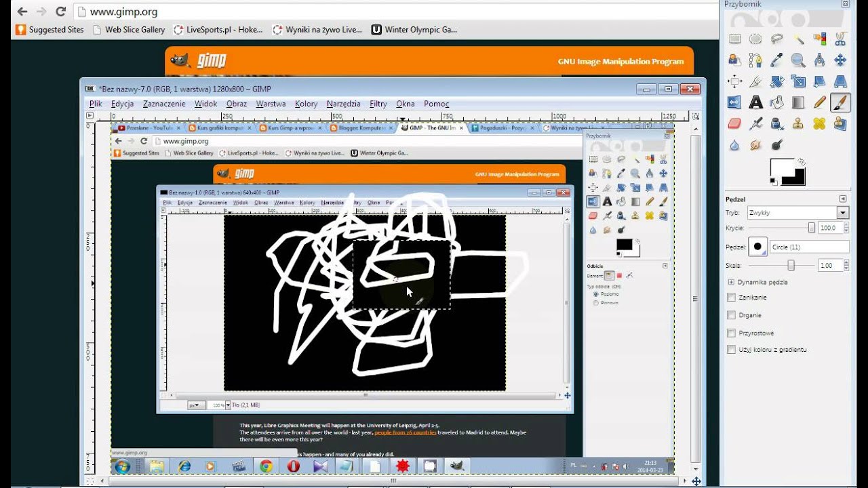Enable the Drganie checkbox
The width and height of the screenshot is (868, 488).
tap(731, 315)
